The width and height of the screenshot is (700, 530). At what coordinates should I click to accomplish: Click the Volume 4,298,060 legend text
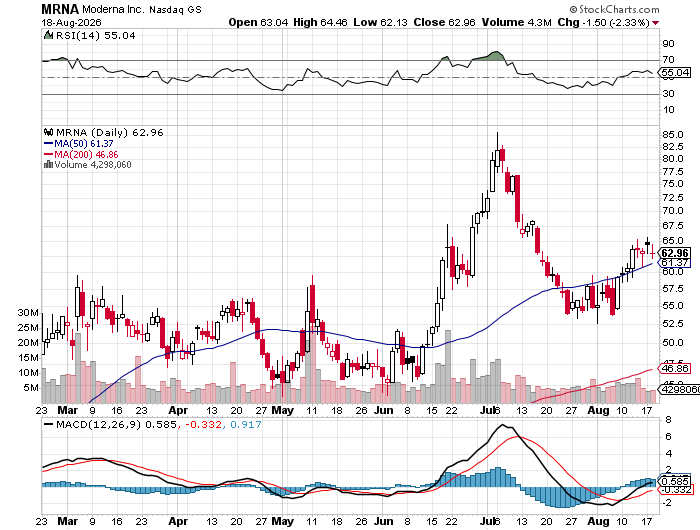tap(93, 165)
